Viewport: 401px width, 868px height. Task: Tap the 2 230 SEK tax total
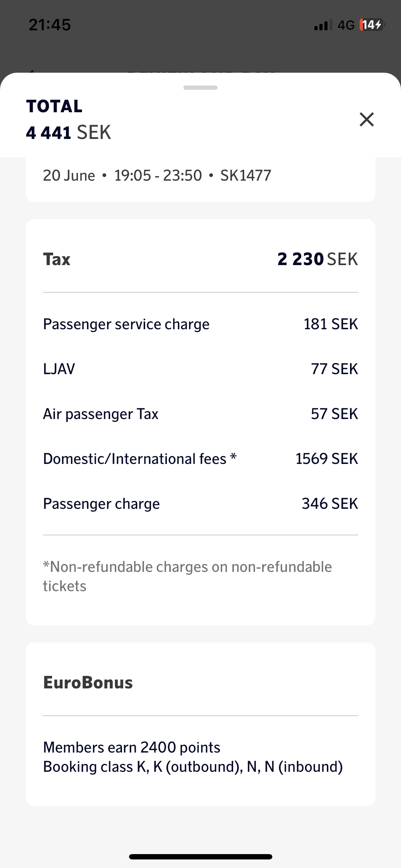pos(317,259)
